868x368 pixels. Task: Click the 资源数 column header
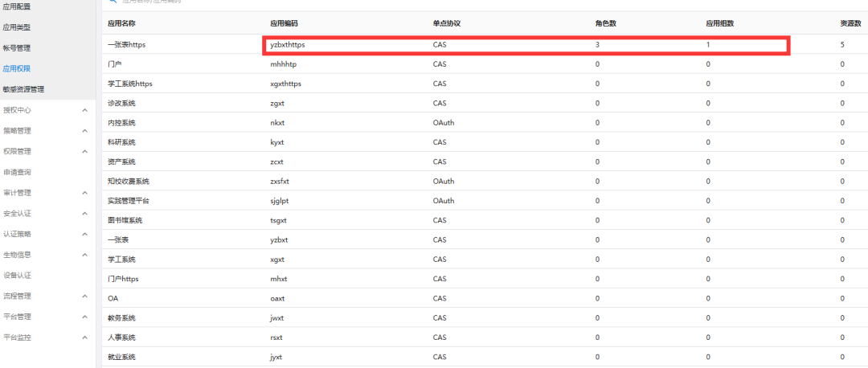tap(851, 24)
